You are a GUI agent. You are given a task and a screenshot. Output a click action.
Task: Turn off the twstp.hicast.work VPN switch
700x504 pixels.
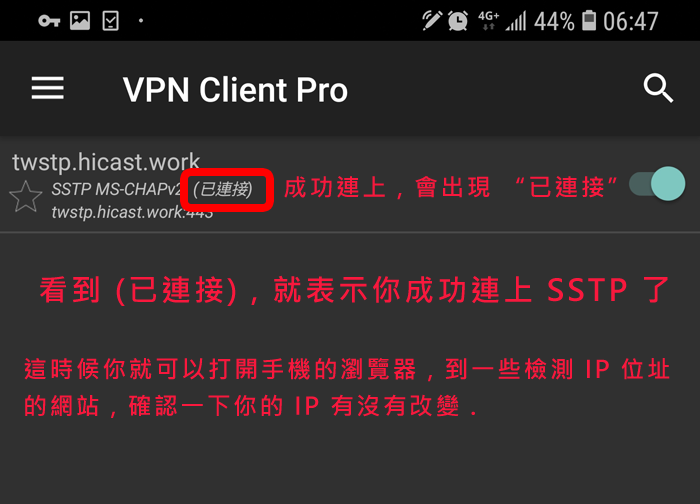tap(657, 183)
